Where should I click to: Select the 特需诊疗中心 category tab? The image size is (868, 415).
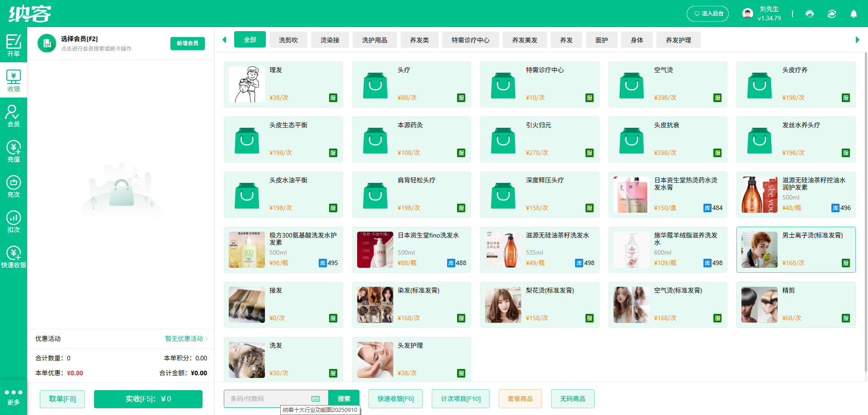(471, 40)
